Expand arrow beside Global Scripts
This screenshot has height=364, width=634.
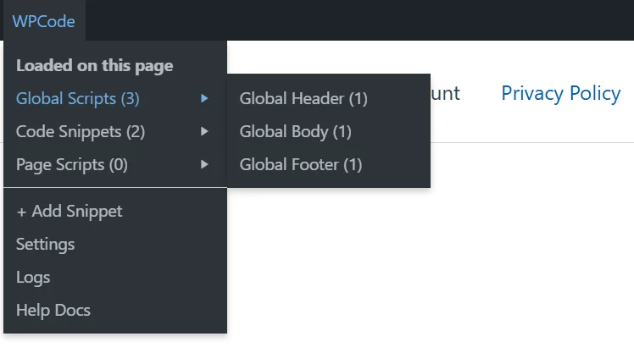204,98
